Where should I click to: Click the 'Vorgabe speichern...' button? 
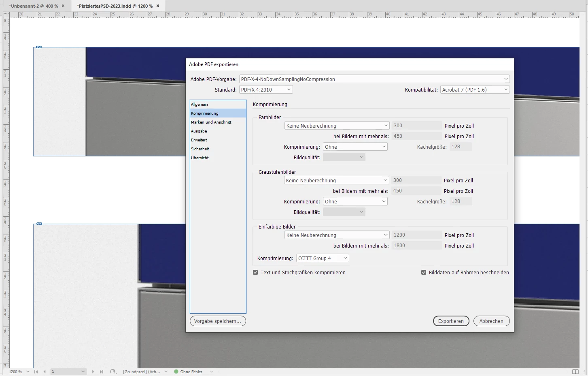pyautogui.click(x=218, y=321)
